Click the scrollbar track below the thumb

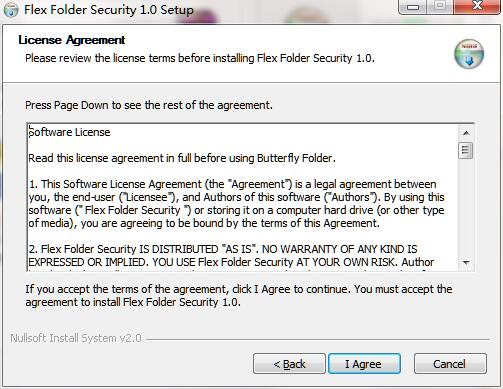pyautogui.click(x=466, y=207)
